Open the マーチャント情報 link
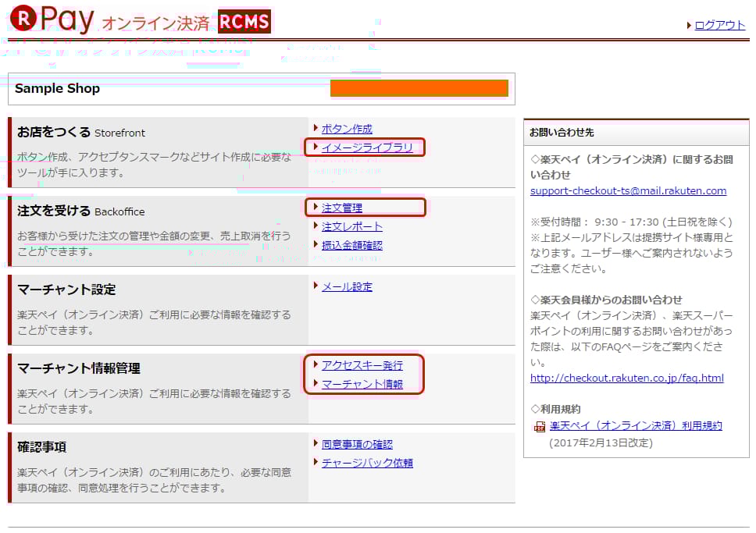The width and height of the screenshot is (756, 533). (x=362, y=384)
